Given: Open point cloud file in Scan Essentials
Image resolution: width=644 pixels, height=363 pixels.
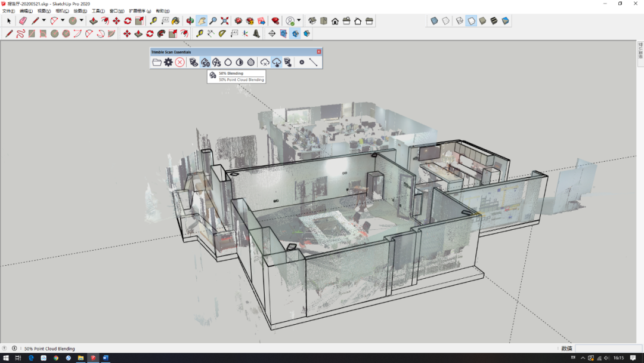Looking at the screenshot, I should (157, 62).
